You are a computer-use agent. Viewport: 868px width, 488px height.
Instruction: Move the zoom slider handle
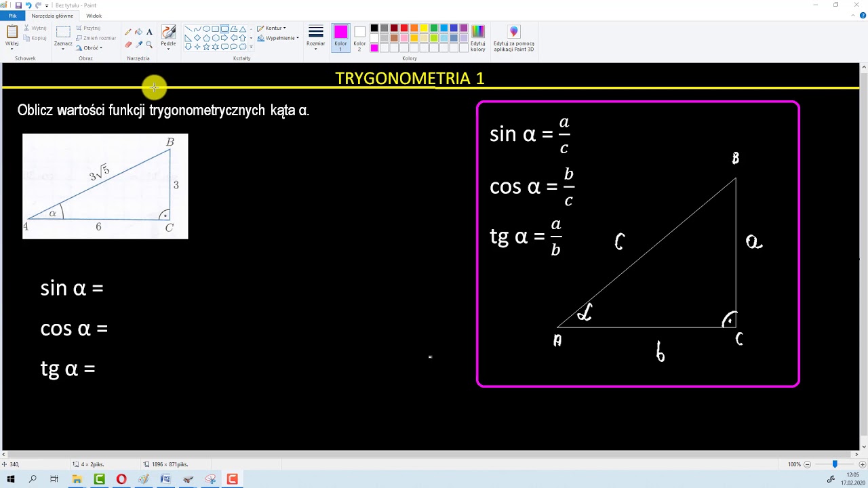pos(835,464)
